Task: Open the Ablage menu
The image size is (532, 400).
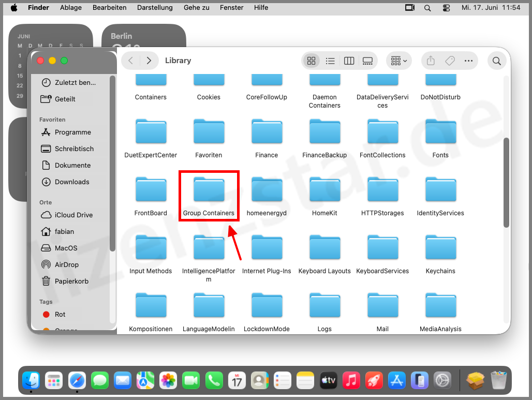Action: (x=70, y=7)
